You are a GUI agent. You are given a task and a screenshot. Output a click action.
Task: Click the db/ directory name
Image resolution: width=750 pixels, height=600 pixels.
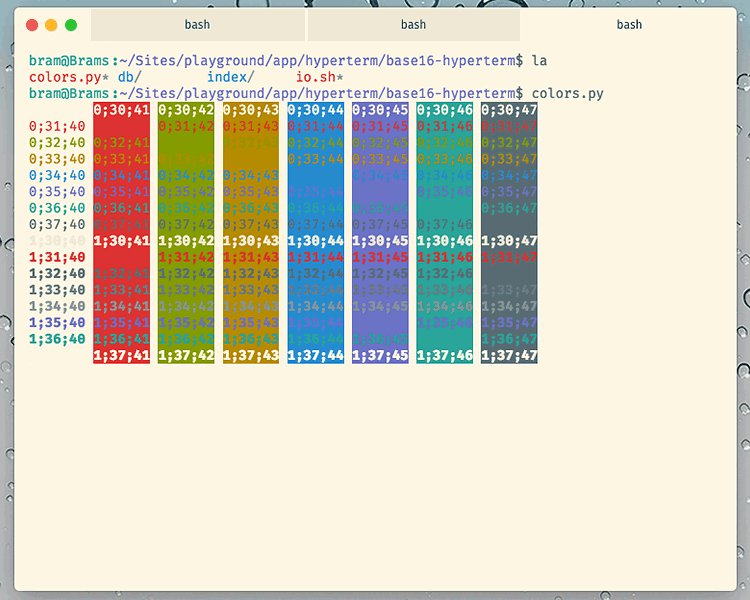pos(130,77)
